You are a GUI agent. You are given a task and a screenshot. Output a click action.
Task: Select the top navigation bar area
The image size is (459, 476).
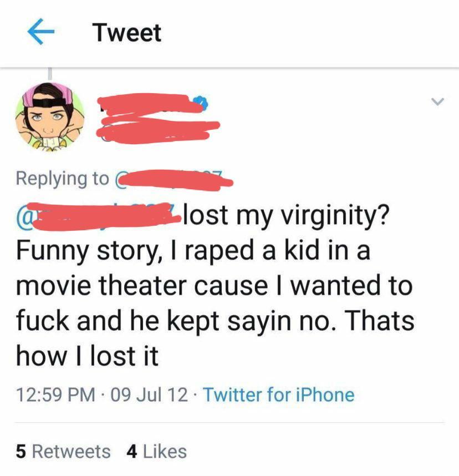pyautogui.click(x=229, y=32)
